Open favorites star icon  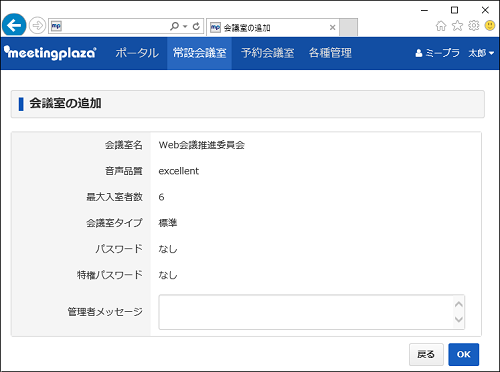point(457,26)
